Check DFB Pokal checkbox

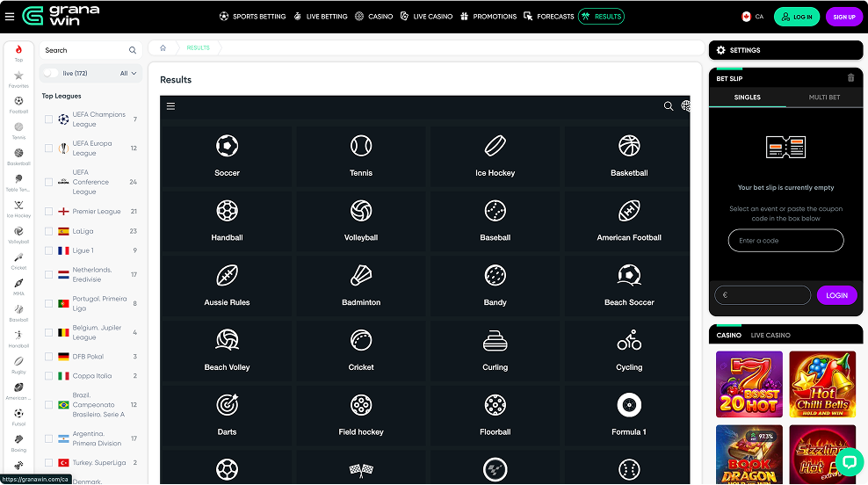(x=48, y=357)
